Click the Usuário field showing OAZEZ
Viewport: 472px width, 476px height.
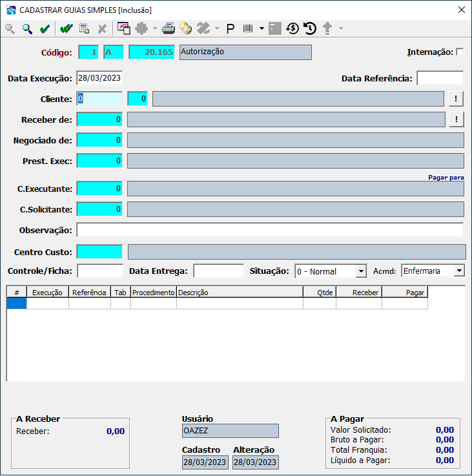(x=231, y=430)
